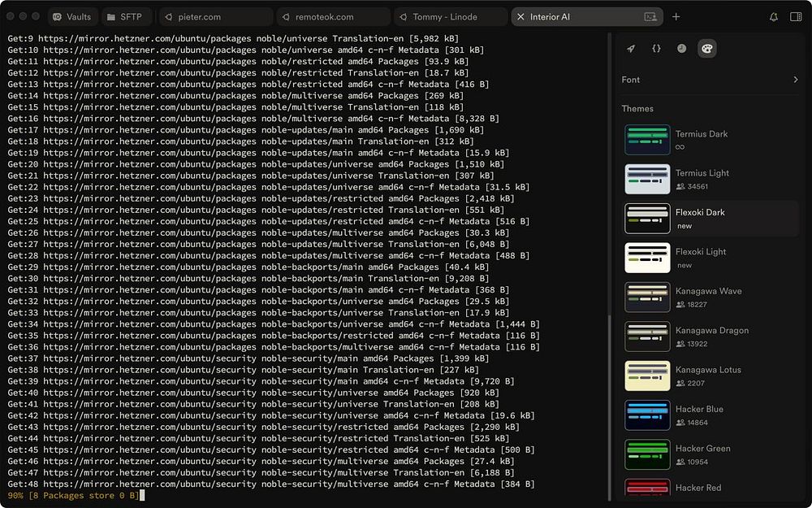Select the Kanagawa Wave theme thumbnail
This screenshot has height=508, width=812.
click(x=647, y=297)
